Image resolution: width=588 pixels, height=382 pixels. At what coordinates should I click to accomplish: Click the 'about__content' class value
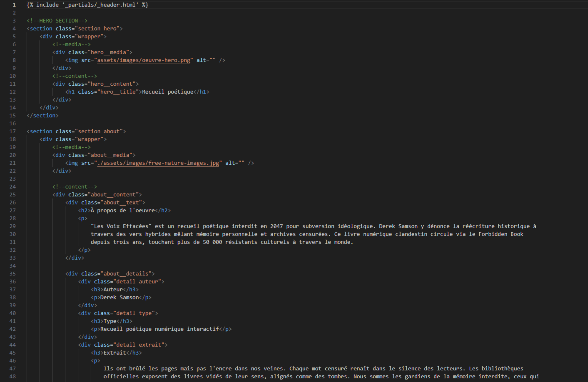113,195
